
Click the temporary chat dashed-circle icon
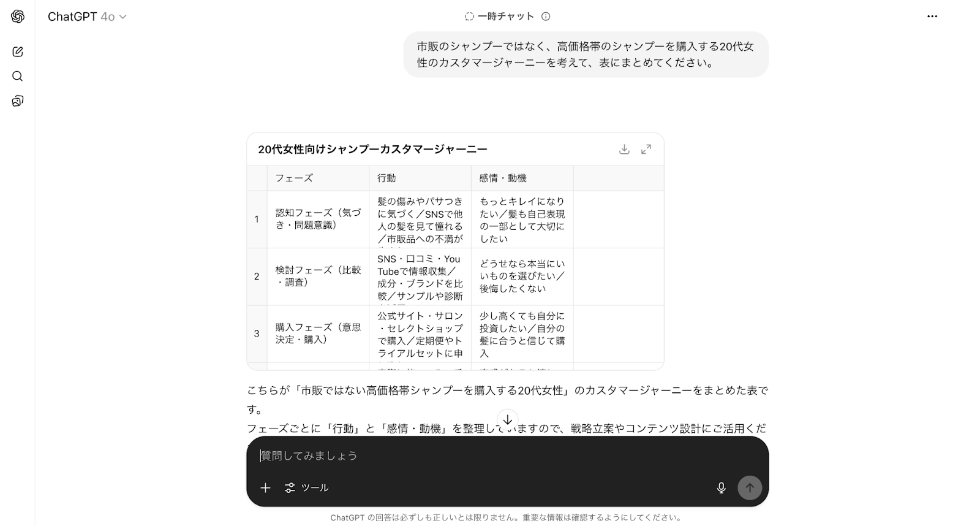coord(469,17)
